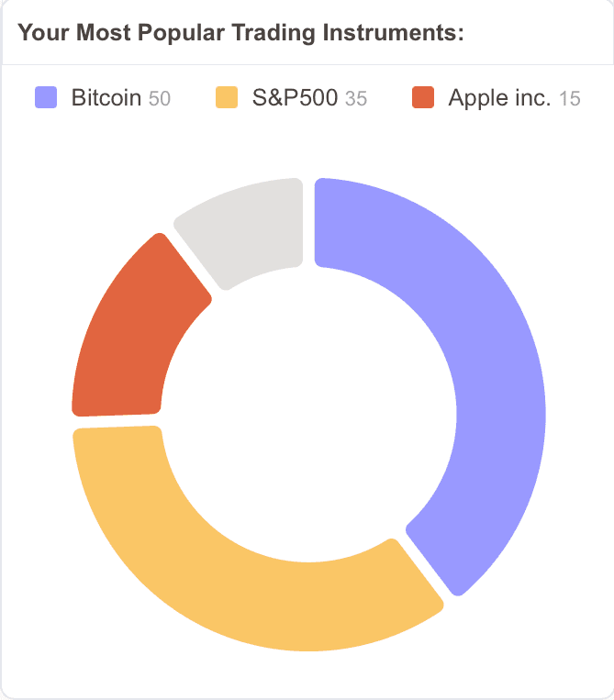Click the empty center of the donut chart
614x700 pixels.
click(x=309, y=415)
